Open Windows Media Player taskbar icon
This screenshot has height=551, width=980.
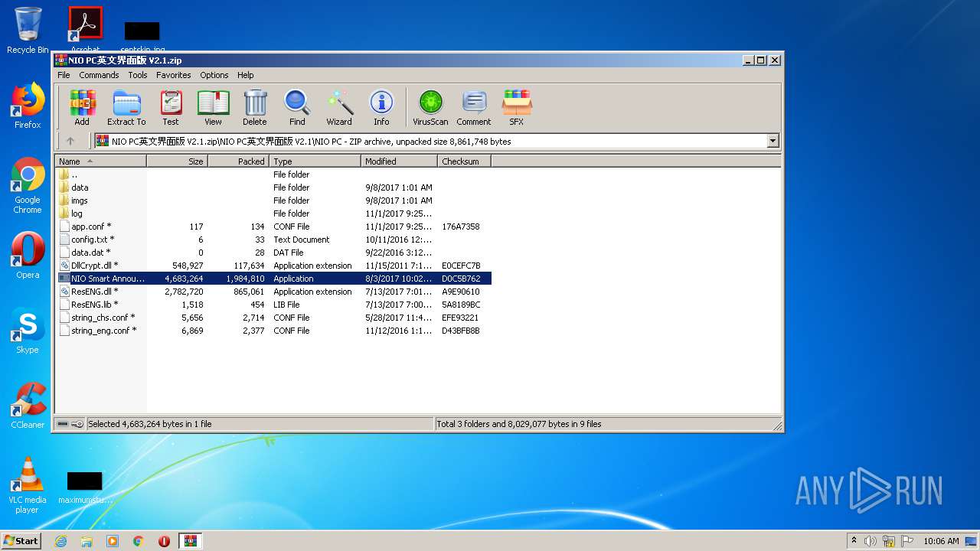(113, 541)
